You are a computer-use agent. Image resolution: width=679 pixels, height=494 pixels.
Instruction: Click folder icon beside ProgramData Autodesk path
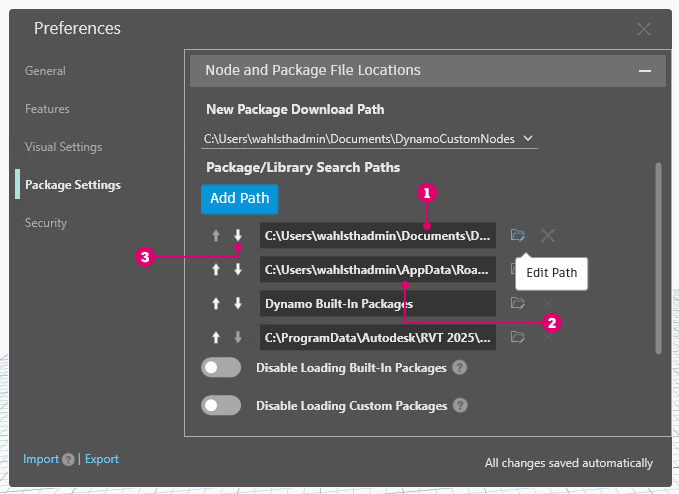coord(517,337)
